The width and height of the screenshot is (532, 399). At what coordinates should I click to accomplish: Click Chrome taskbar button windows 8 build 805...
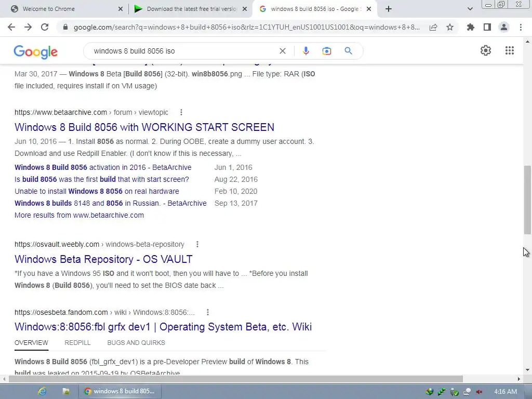pyautogui.click(x=120, y=391)
